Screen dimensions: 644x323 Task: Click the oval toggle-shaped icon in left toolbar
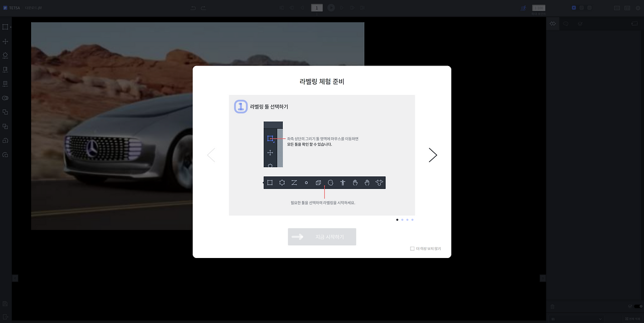(x=6, y=98)
